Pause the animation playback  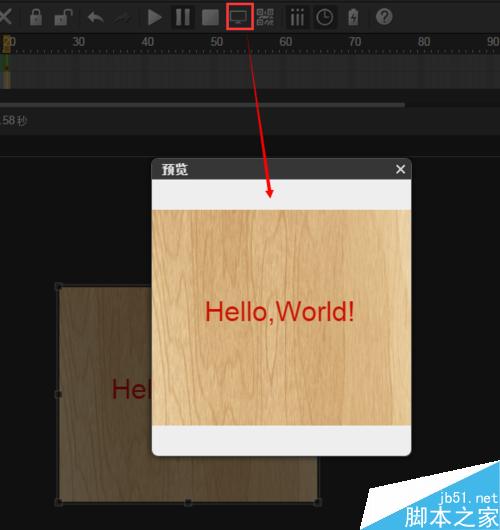183,17
